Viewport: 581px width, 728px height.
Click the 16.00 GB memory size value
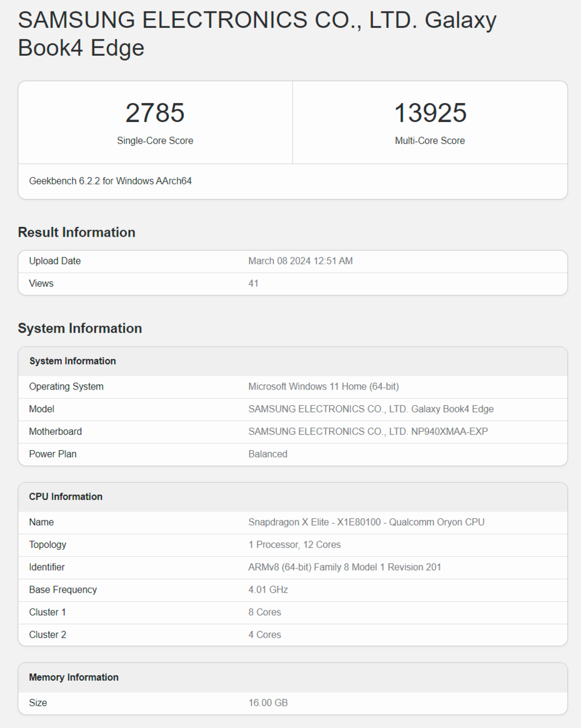click(268, 703)
